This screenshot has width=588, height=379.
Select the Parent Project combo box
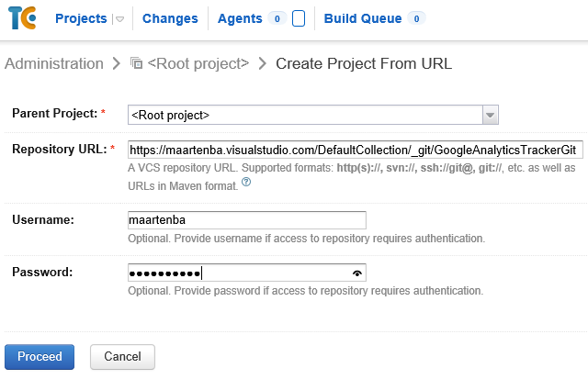coord(313,115)
